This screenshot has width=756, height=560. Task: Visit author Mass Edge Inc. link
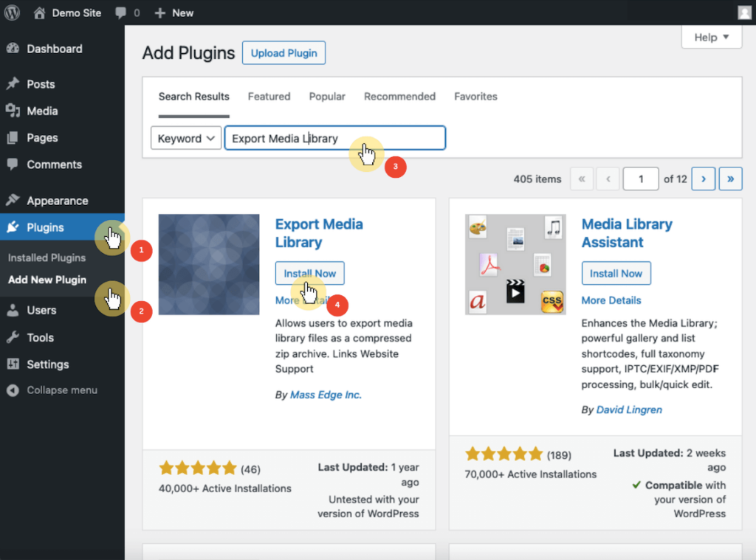[326, 395]
